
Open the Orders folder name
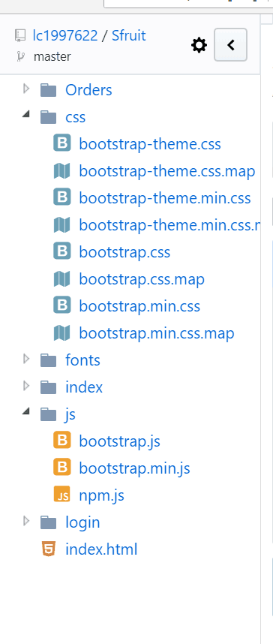88,90
